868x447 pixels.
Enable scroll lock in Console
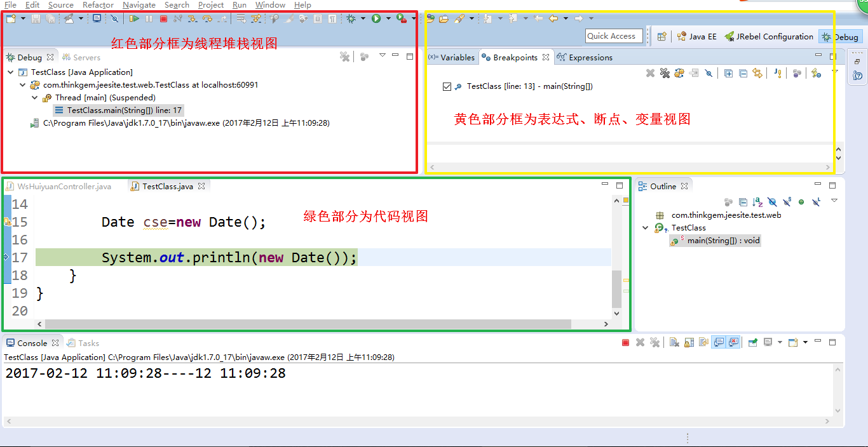click(689, 343)
